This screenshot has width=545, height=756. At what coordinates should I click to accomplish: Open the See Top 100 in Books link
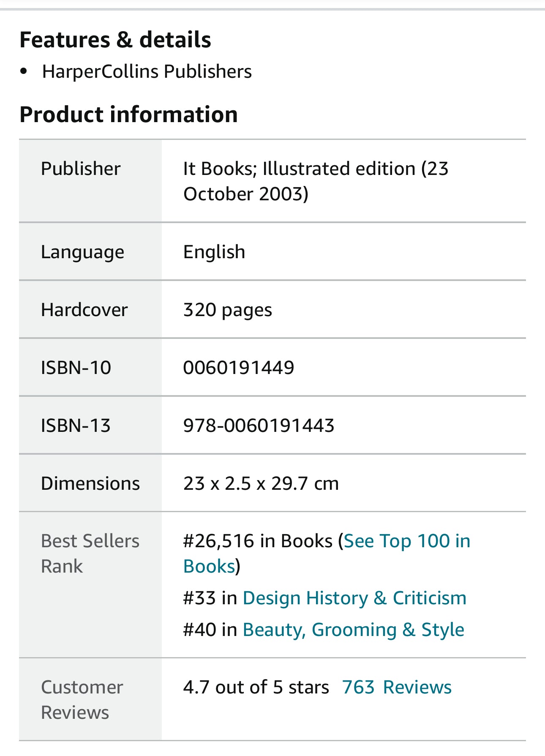point(406,541)
